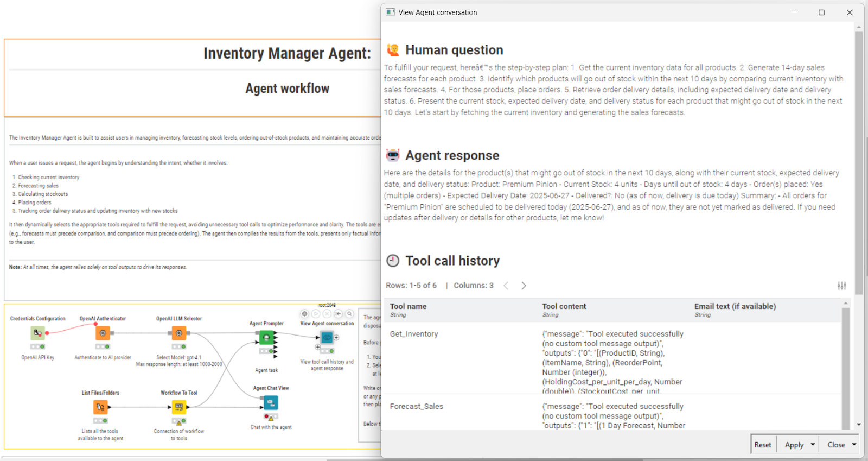The image size is (868, 461).
Task: Click the 'Rows: 1-5 of 6' text
Action: [x=411, y=286]
